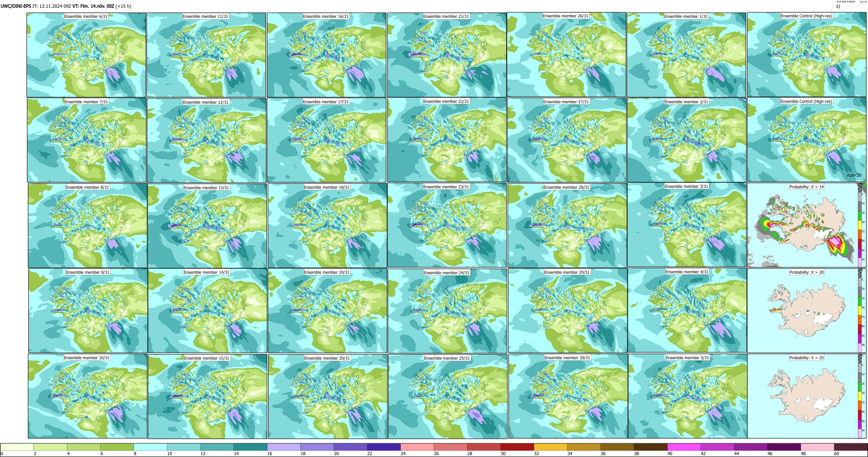Open the Ensemble member 28/31 wind map
The image size is (868, 457).
567,226
